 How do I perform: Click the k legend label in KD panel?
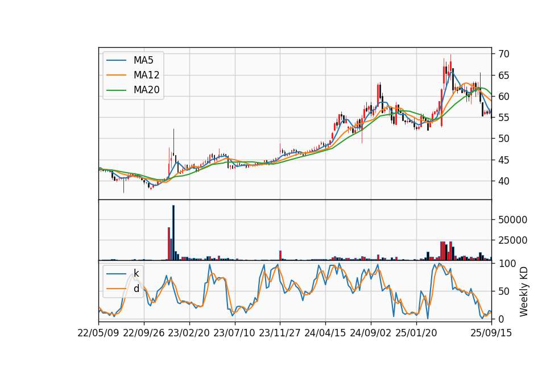coord(136,273)
